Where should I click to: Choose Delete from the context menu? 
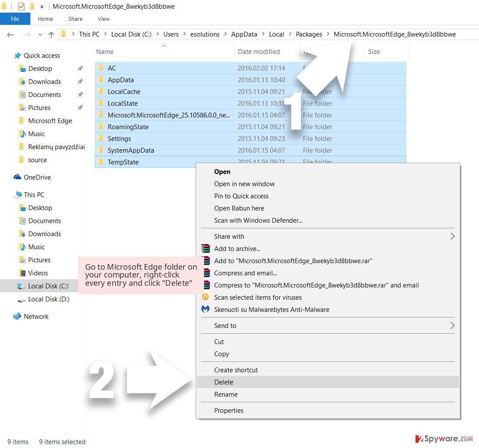click(x=328, y=382)
